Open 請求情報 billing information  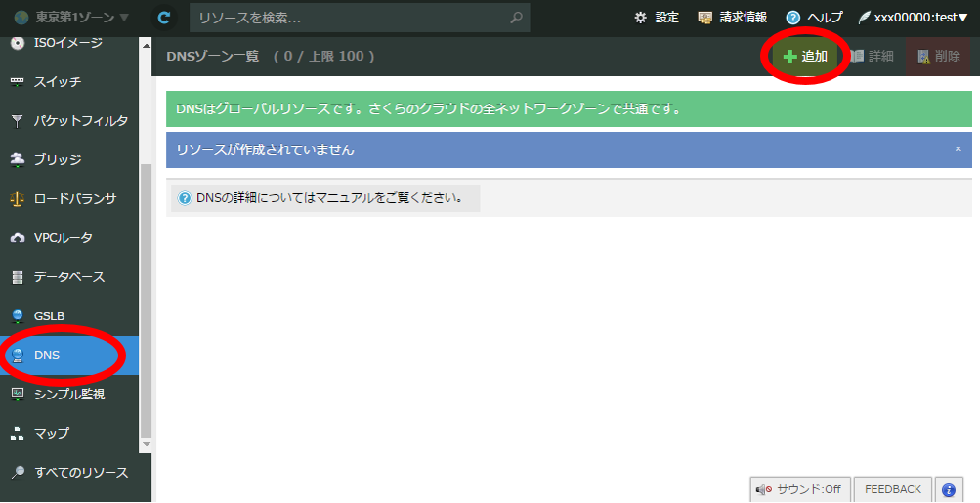coord(732,18)
